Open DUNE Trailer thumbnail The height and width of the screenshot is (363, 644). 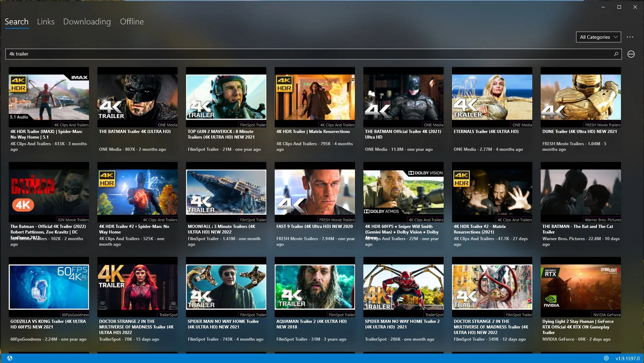pyautogui.click(x=581, y=97)
